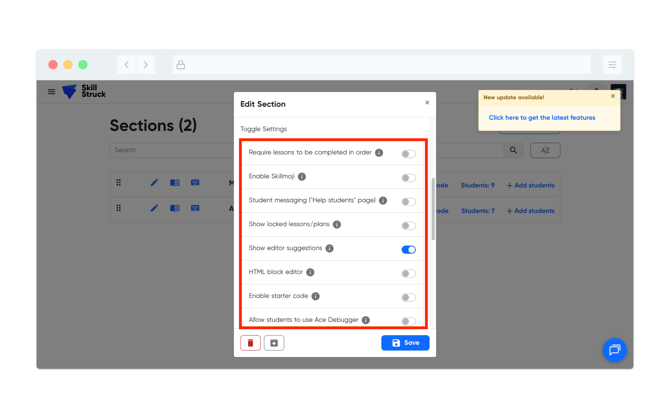Toggle Student messaging switch
Image resolution: width=670 pixels, height=418 pixels.
pyautogui.click(x=408, y=202)
